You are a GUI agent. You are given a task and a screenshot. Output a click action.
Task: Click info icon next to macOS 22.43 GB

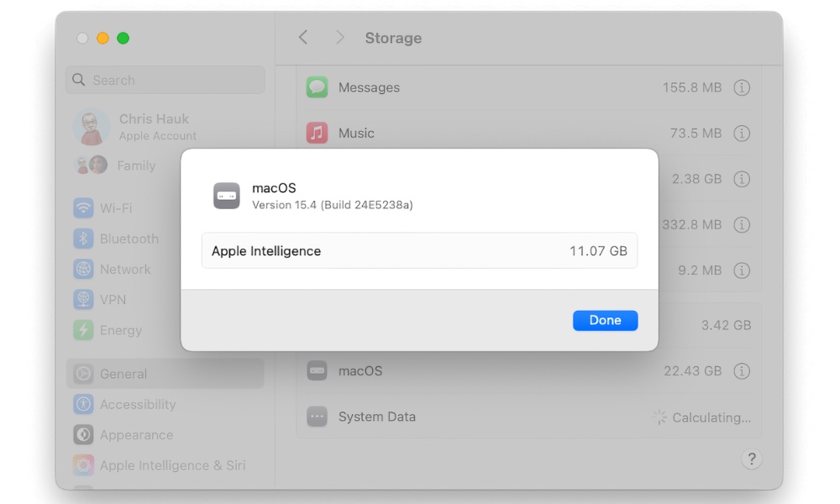pyautogui.click(x=742, y=370)
